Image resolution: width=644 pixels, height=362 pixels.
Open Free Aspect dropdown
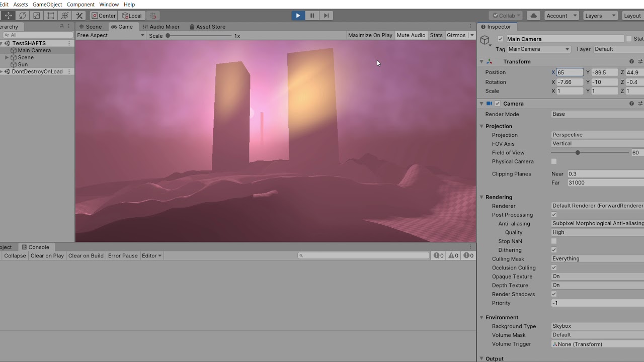coord(111,35)
